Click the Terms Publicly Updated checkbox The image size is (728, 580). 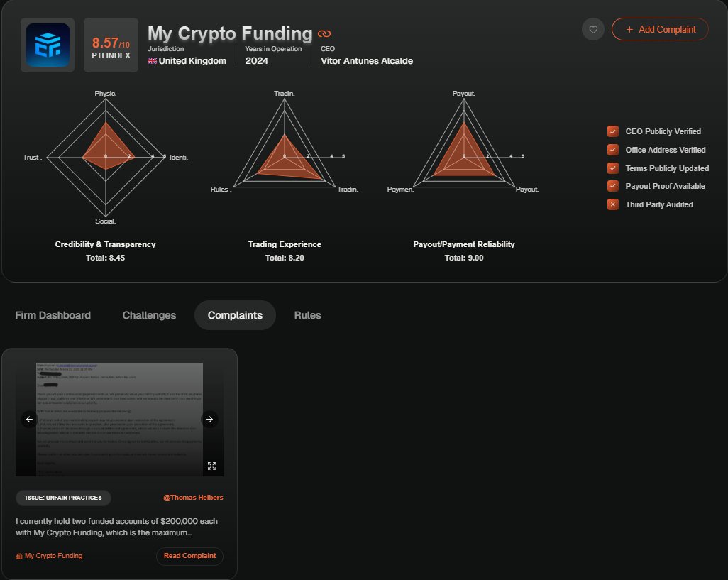point(613,168)
